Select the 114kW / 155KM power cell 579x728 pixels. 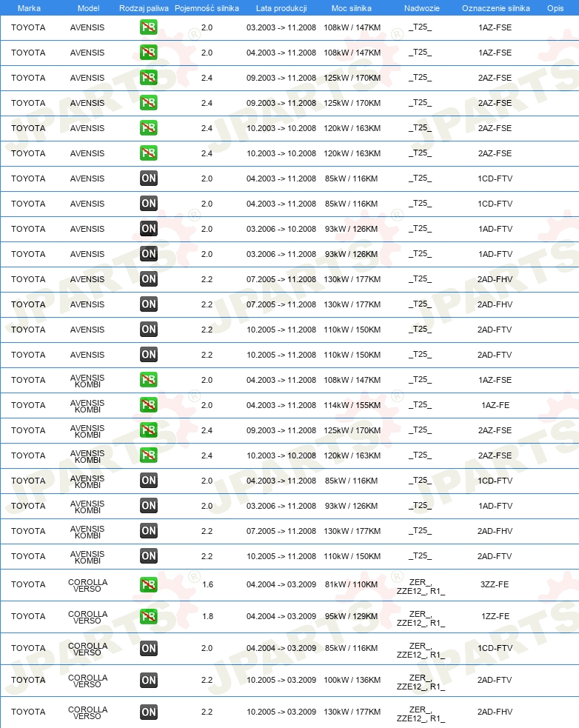click(x=352, y=405)
